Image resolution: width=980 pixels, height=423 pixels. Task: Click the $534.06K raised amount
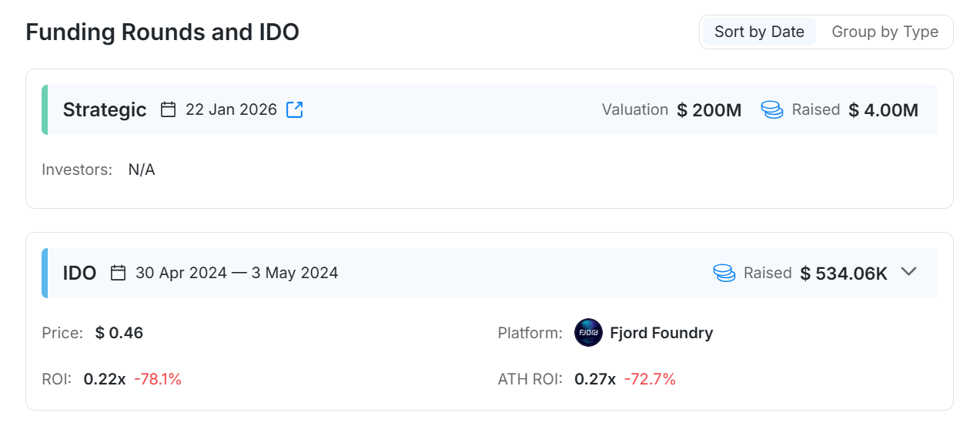coord(844,274)
